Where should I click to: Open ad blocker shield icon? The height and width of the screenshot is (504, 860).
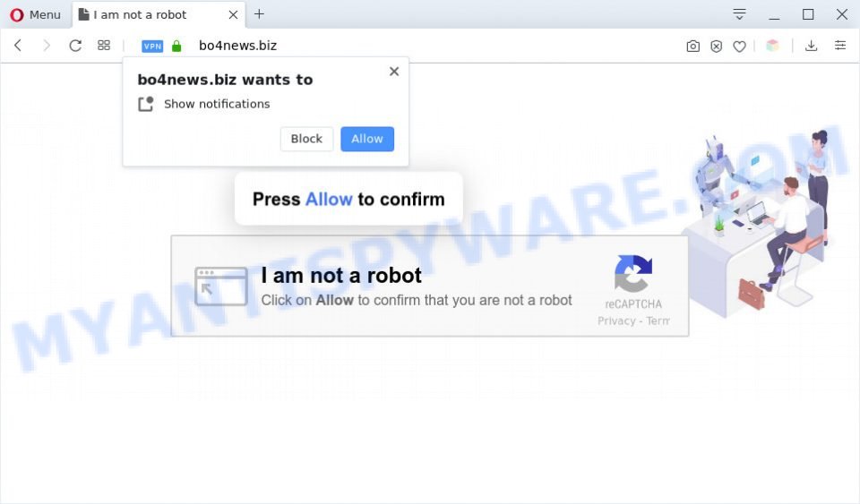pos(717,46)
